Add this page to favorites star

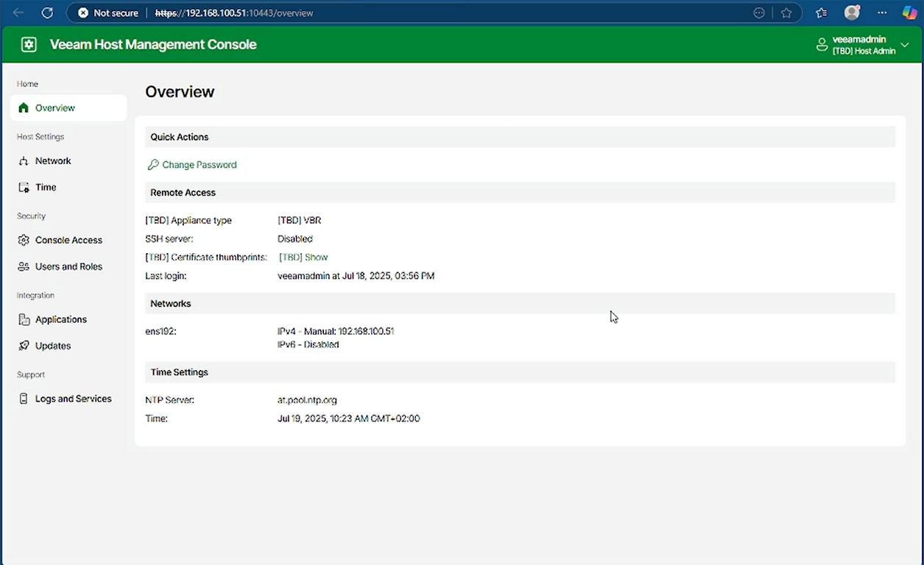[786, 13]
